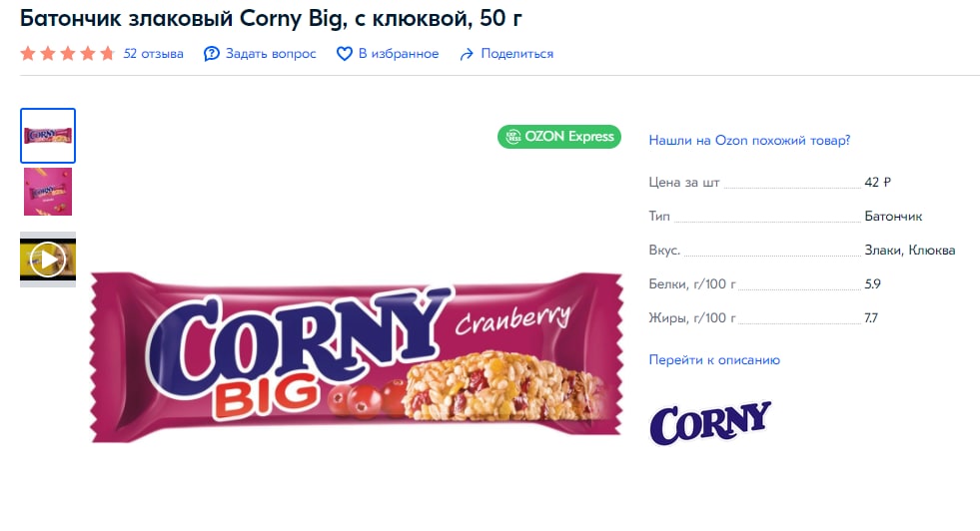
Task: Click the share arrow icon
Action: click(467, 54)
